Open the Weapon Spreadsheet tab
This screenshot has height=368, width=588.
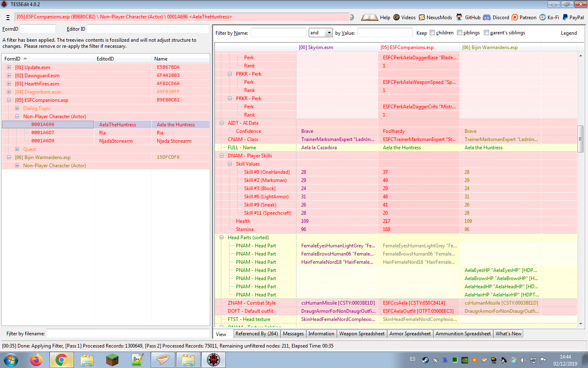362,334
